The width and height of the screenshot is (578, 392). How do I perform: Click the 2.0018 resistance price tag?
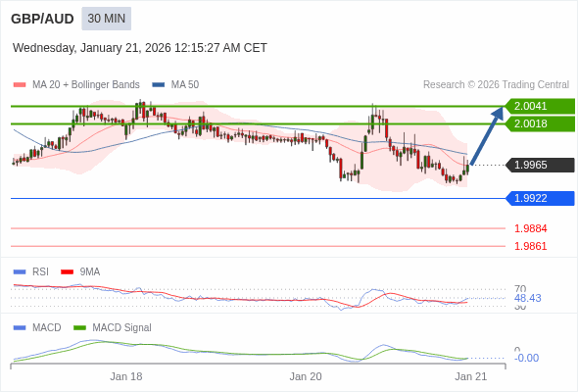540,123
